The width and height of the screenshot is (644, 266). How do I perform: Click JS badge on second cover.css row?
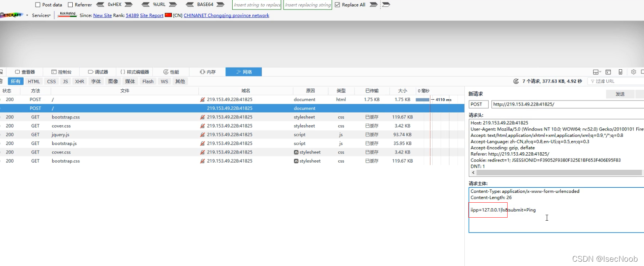point(296,152)
